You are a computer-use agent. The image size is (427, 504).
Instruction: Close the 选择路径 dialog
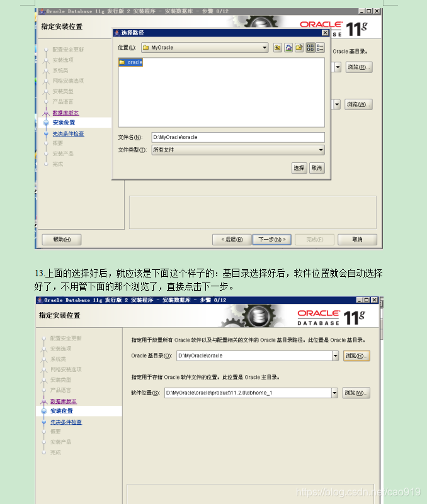click(x=326, y=33)
